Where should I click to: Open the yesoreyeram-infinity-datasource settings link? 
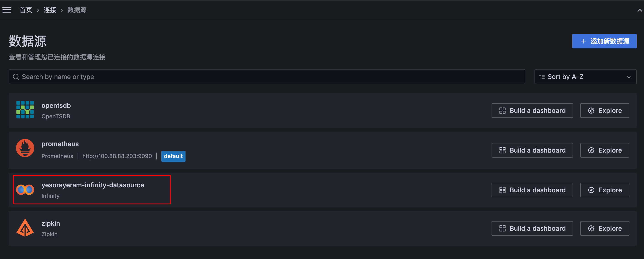pos(92,185)
